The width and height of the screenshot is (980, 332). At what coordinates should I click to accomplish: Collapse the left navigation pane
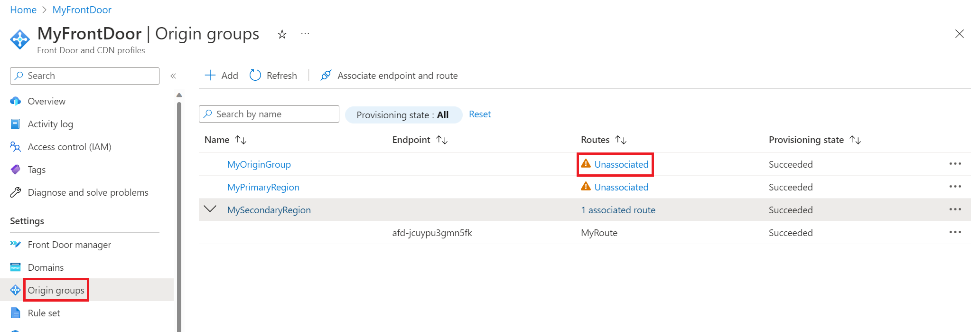point(173,76)
